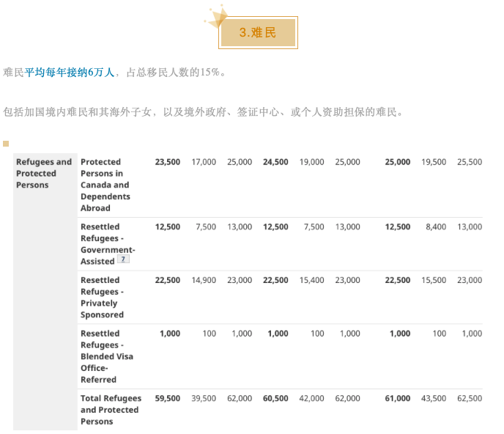The height and width of the screenshot is (434, 504).
Task: Click the bold value 23,500
Action: pyautogui.click(x=168, y=162)
